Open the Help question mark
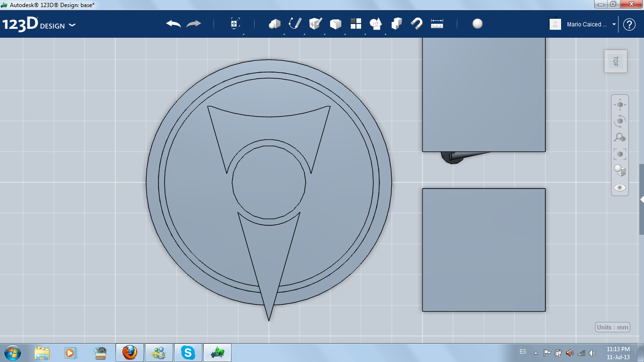 point(629,25)
